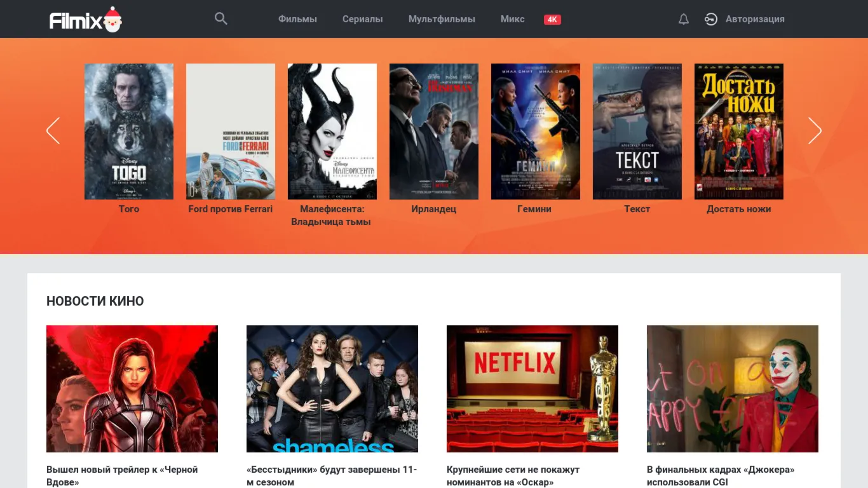Open the Togo movie poster
The image size is (868, 488).
[129, 132]
